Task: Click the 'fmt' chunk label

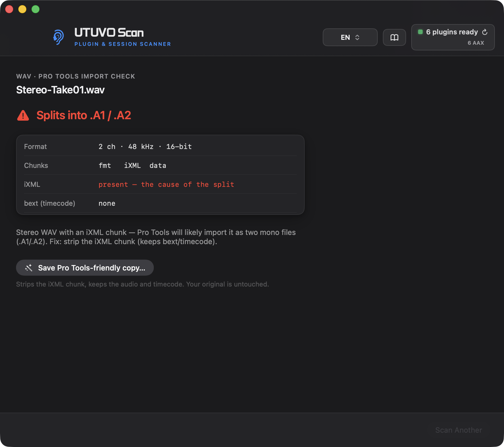Action: tap(105, 166)
